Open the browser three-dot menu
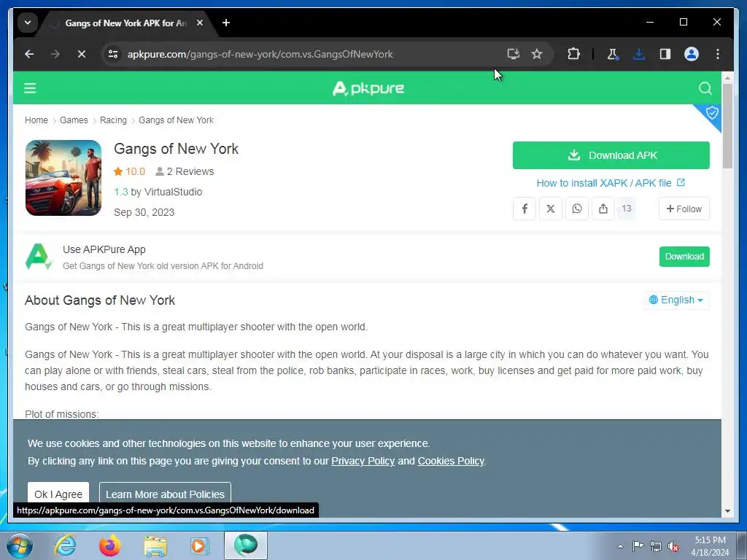Screen dimensions: 747x560 coord(718,54)
